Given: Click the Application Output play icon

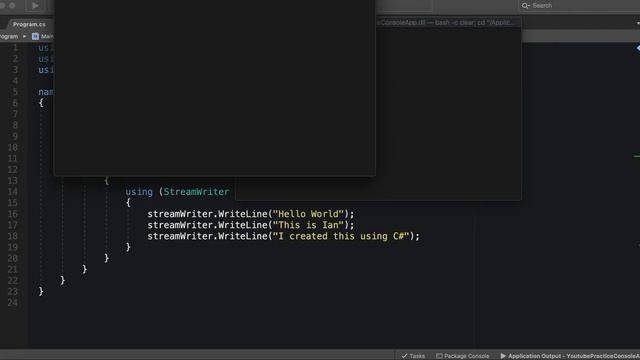Looking at the screenshot, I should (x=503, y=356).
